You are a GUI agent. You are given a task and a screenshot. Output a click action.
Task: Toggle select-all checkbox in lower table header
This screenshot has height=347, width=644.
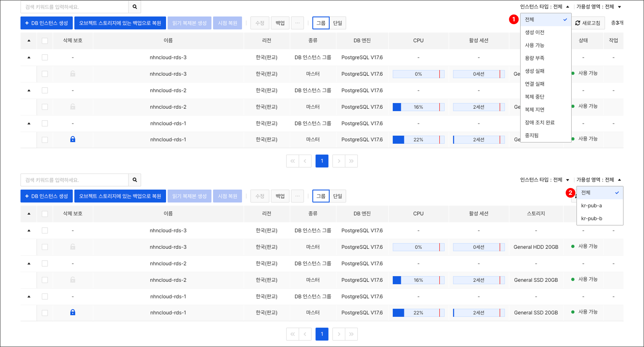pos(45,214)
